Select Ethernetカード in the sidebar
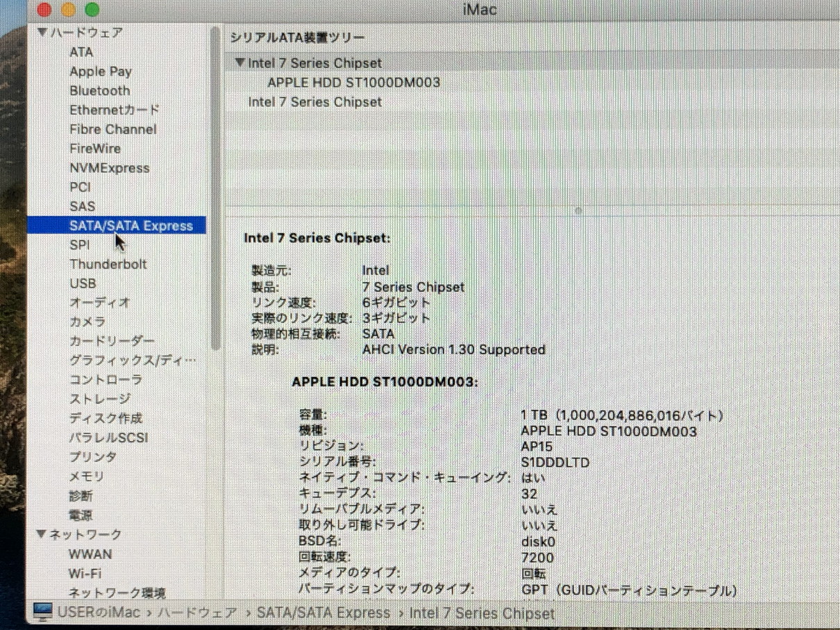 click(115, 110)
